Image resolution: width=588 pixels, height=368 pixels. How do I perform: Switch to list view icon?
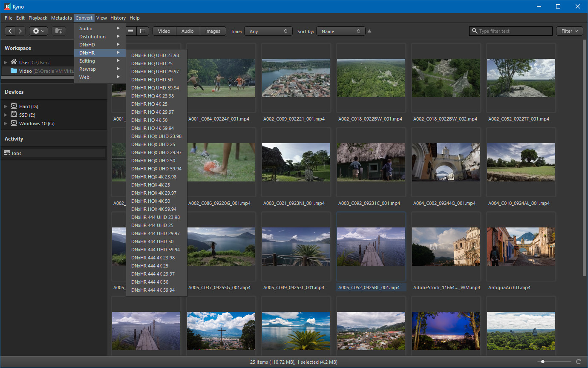click(131, 31)
